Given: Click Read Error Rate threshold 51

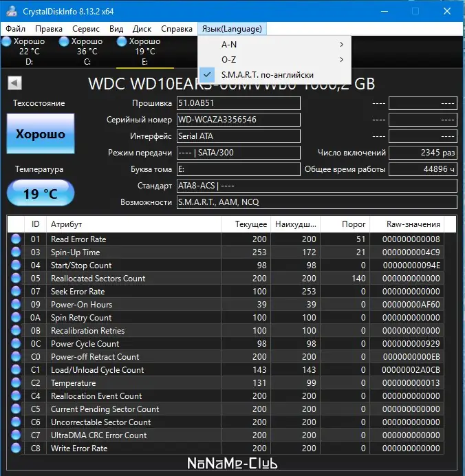Looking at the screenshot, I should 361,239.
